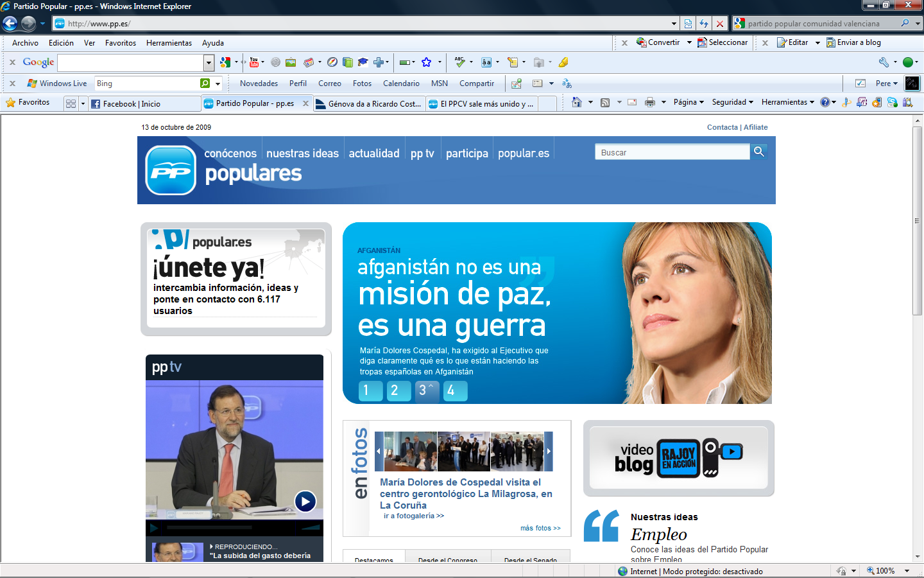Viewport: 924px width, 578px height.
Task: Click the RSS feeds icon in the command bar
Action: pos(605,102)
